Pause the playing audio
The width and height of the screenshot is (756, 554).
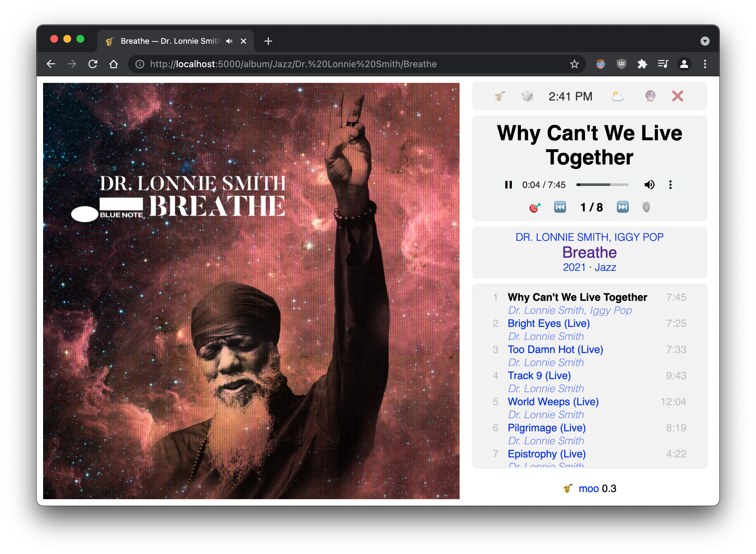click(508, 185)
